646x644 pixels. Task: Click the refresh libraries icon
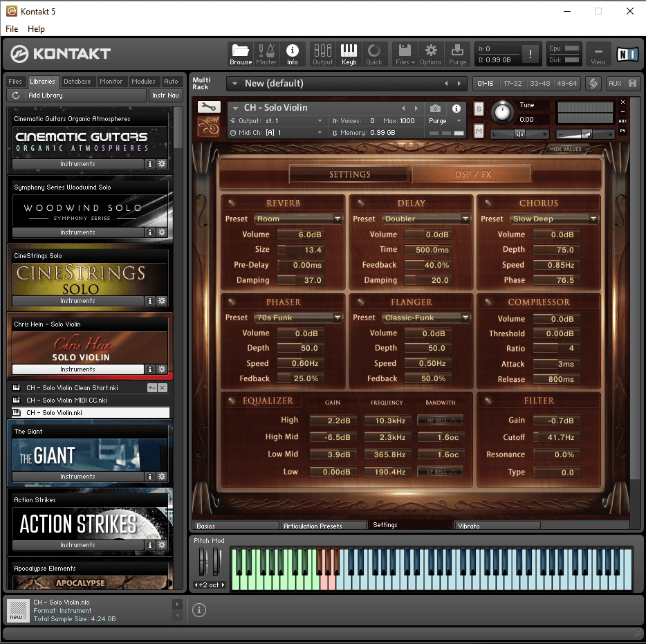click(x=16, y=95)
